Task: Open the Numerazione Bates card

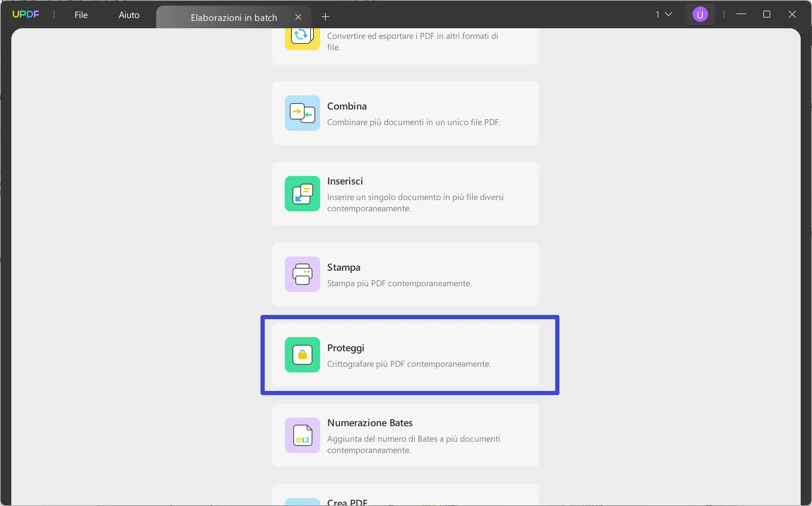Action: (406, 435)
